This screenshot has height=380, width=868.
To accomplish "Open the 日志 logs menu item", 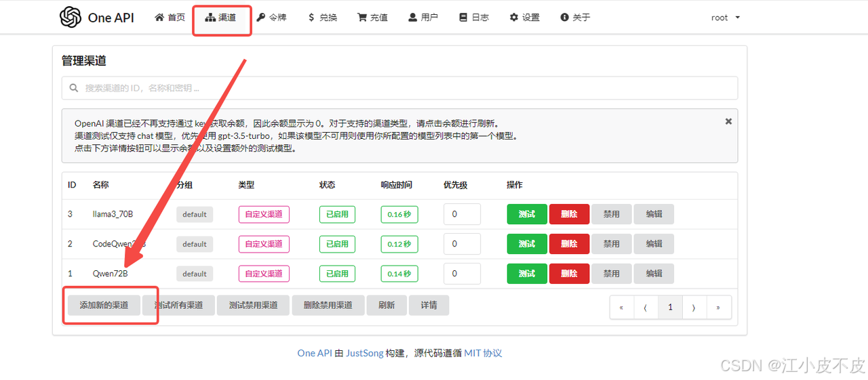I will point(474,18).
